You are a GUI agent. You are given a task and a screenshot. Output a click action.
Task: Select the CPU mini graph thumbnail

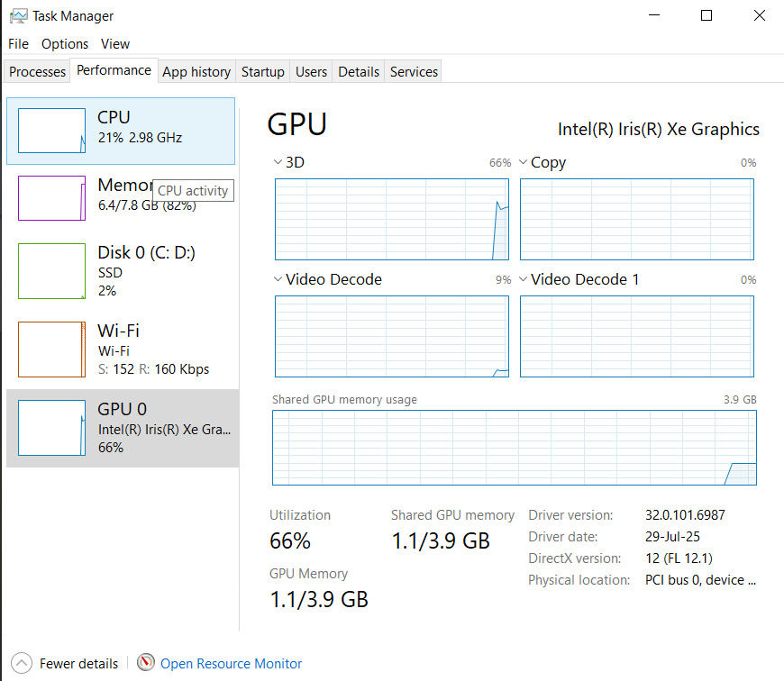[51, 131]
